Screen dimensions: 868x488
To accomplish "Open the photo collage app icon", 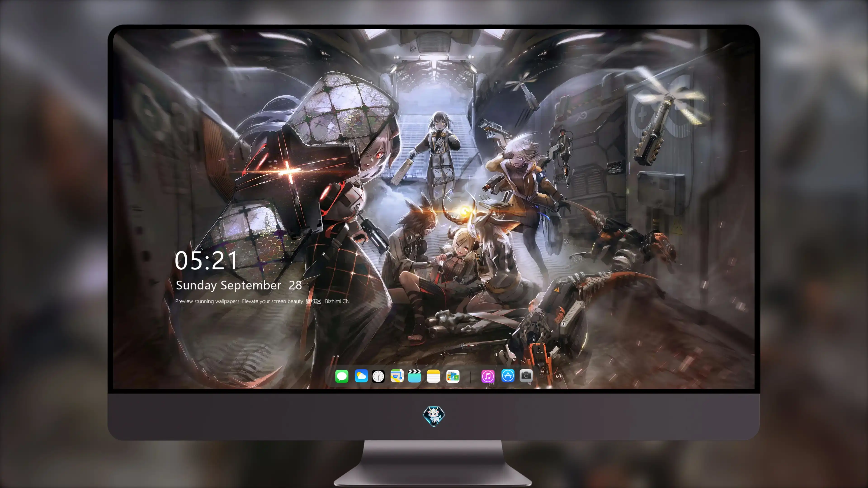I will click(453, 376).
